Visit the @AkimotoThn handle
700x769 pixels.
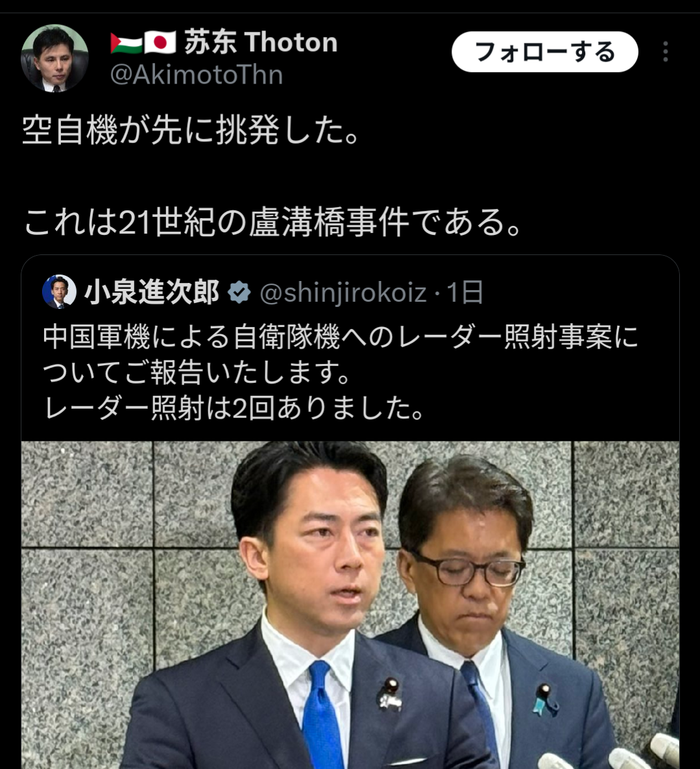[x=197, y=75]
